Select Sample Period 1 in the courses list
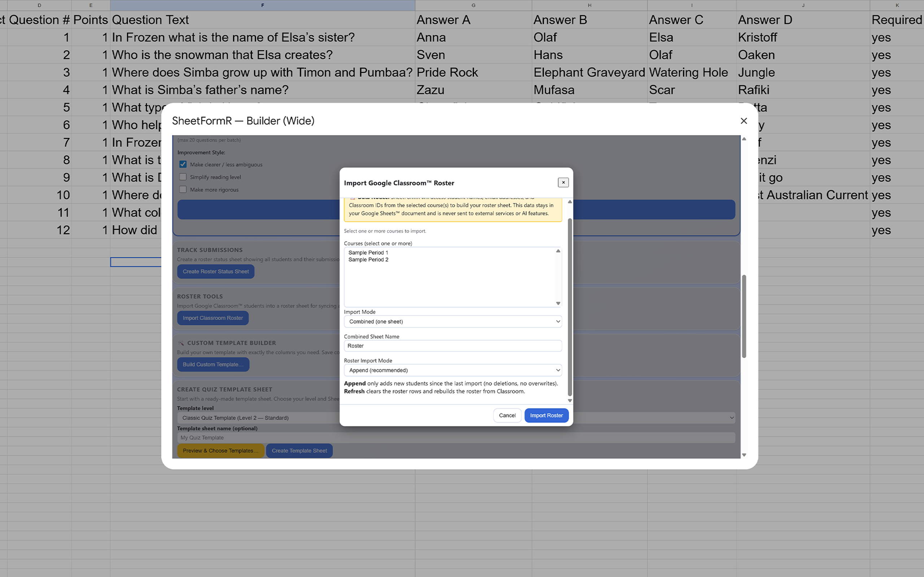924x577 pixels. pos(368,252)
